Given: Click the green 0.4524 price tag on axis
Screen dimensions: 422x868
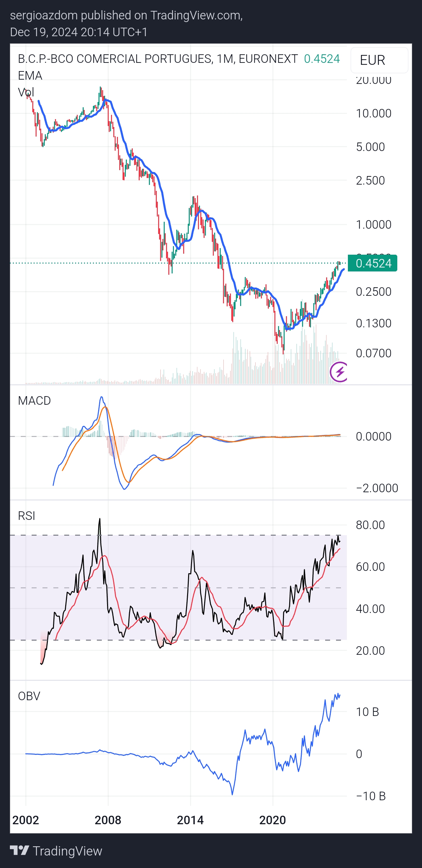Looking at the screenshot, I should 373,263.
